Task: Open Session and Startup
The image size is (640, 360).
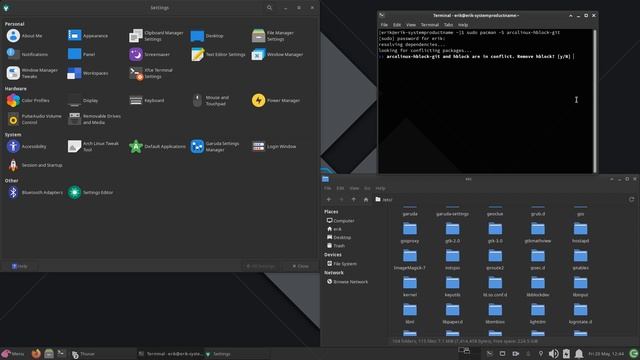Action: 35,165
